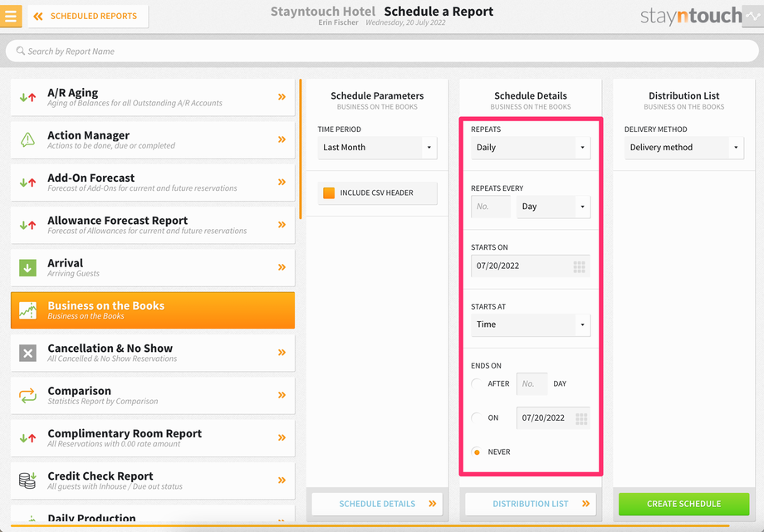Click the Repeats Every number field
This screenshot has width=764, height=532.
click(491, 207)
